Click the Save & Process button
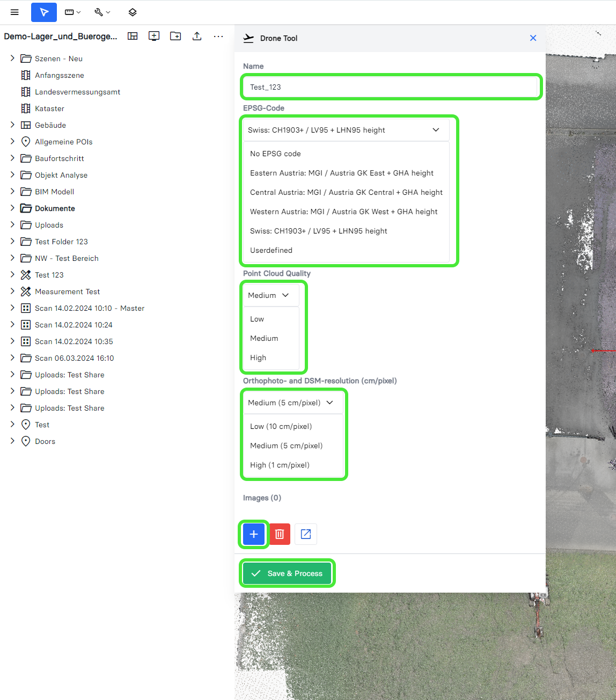 coord(287,573)
